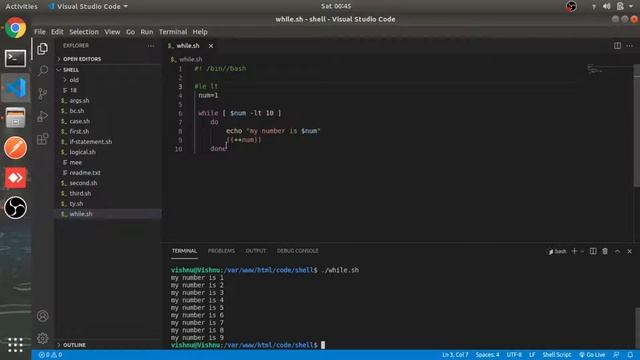Switch to the OUTPUT panel tab
640x360 pixels.
tap(256, 251)
